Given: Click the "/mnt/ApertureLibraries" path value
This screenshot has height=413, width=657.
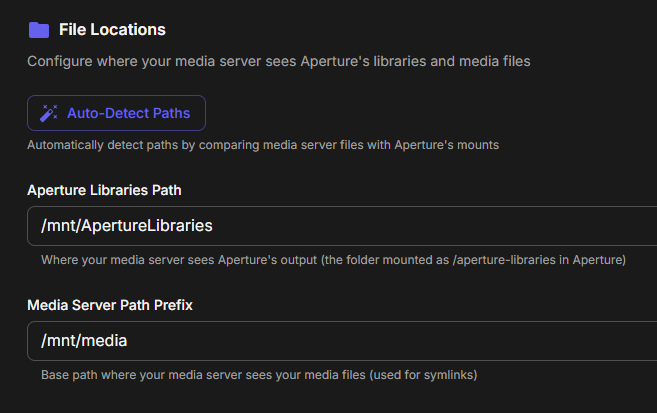Looking at the screenshot, I should (x=127, y=226).
